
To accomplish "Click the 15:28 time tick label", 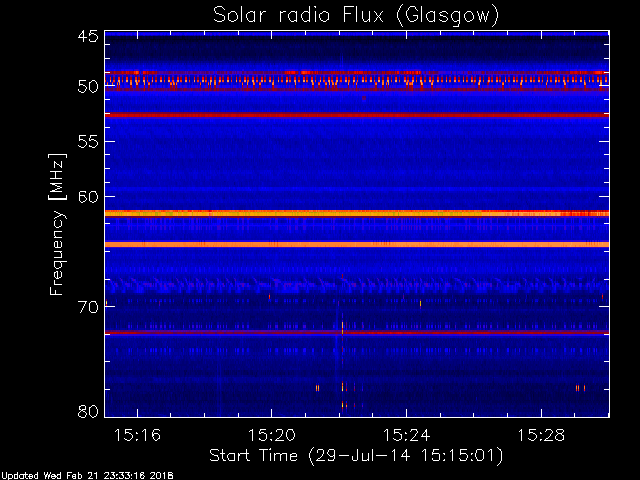I will (541, 435).
